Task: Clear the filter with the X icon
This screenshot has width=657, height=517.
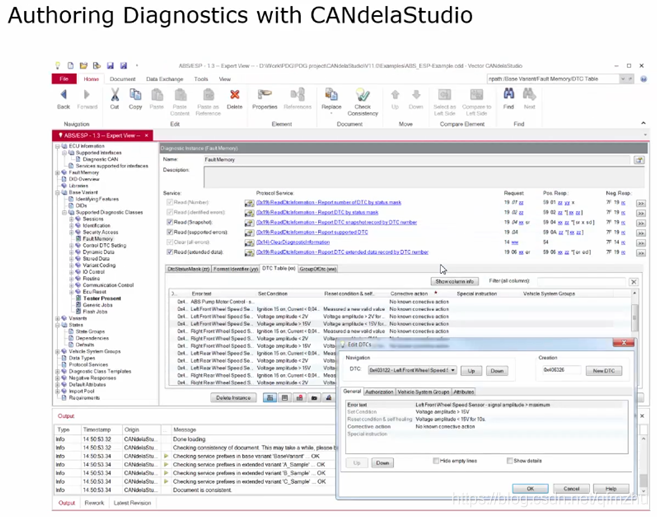Action: pos(634,282)
